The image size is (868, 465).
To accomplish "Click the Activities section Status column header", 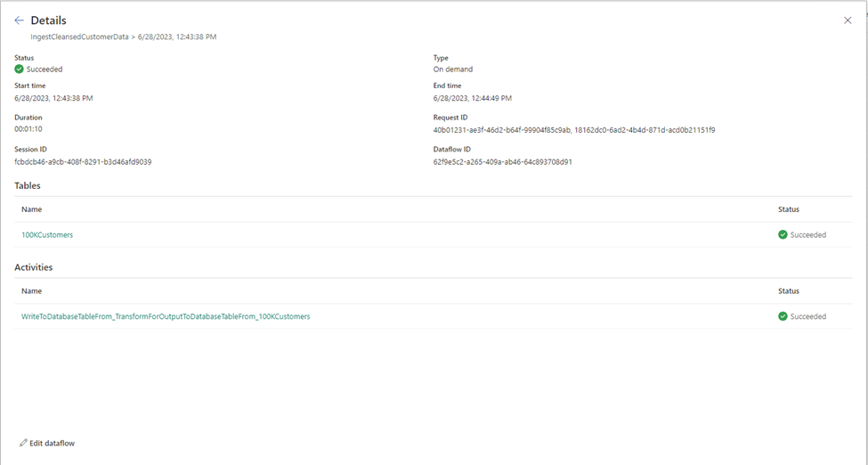I will (789, 291).
